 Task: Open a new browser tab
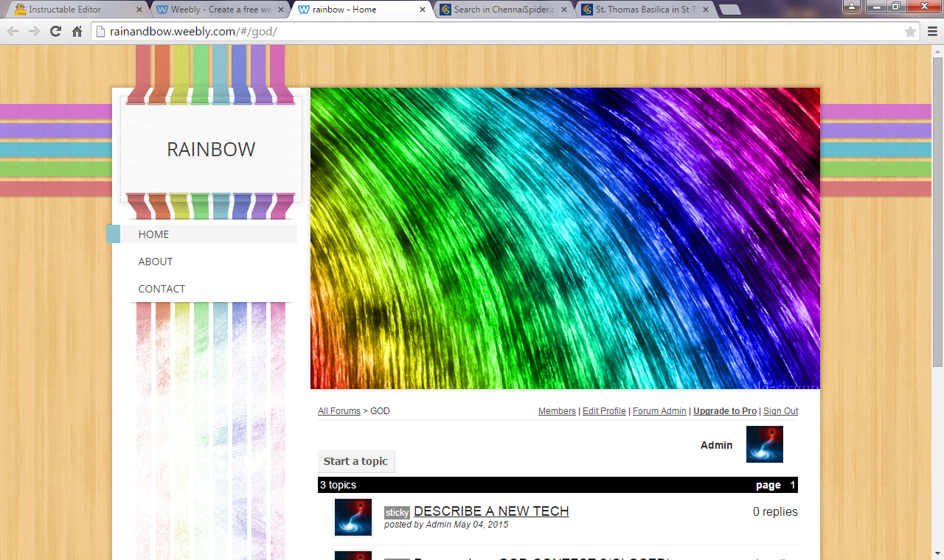coord(730,10)
